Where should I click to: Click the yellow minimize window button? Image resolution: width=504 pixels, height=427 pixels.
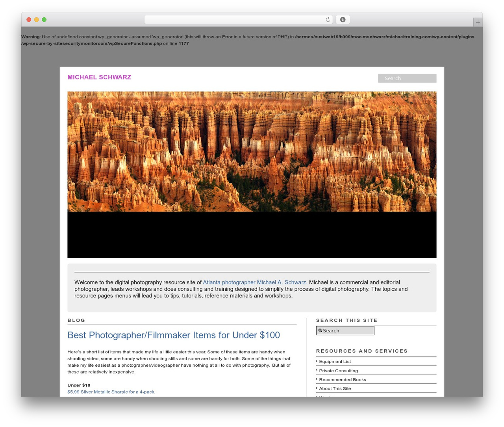[x=36, y=20]
